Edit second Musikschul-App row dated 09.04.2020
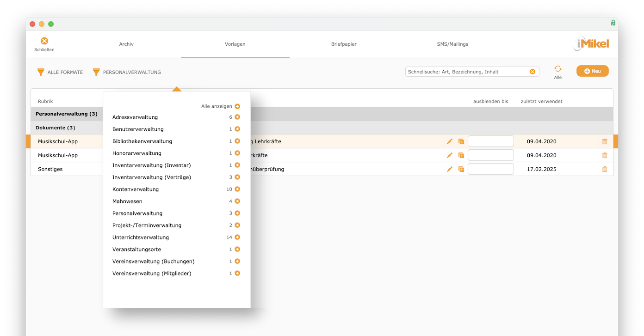Screen dimensions: 644x336 450,155
